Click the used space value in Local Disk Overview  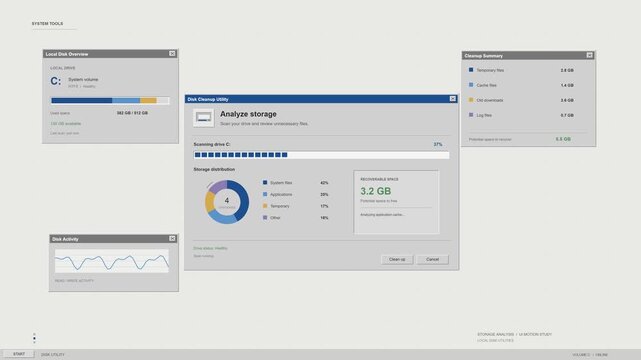pos(132,113)
